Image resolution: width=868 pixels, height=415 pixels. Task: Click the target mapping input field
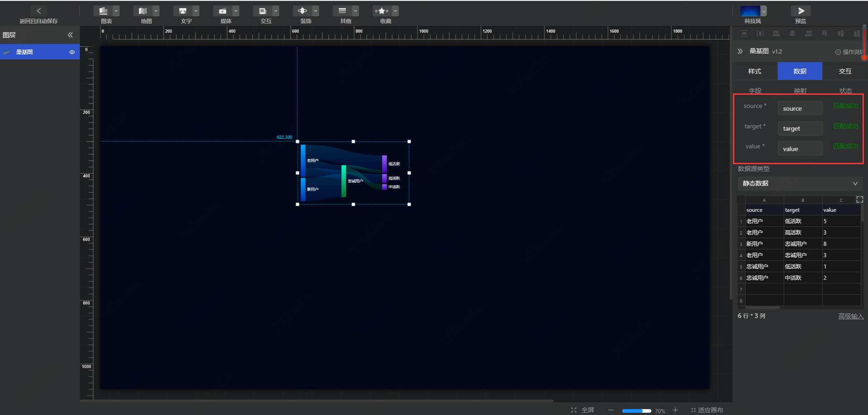pyautogui.click(x=800, y=128)
